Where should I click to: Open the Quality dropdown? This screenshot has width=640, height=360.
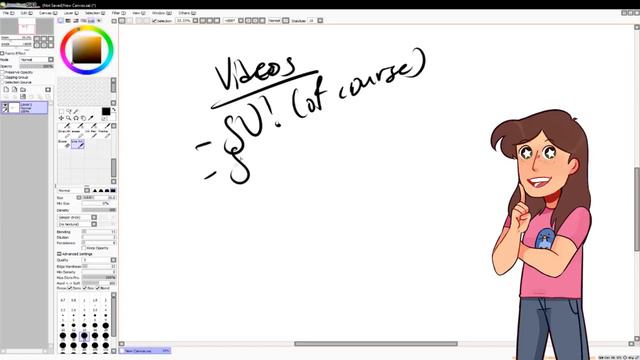(113, 260)
